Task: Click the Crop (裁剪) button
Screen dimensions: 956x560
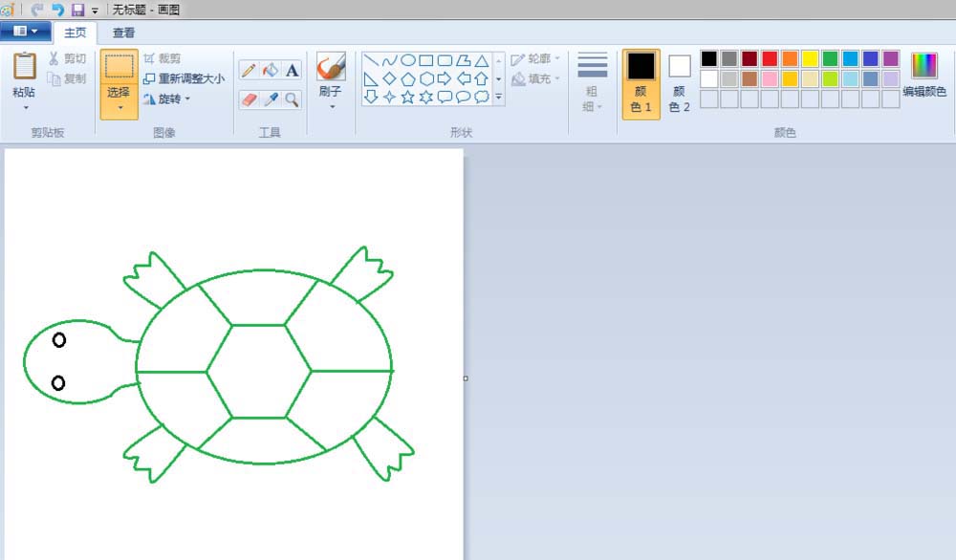Action: click(x=163, y=58)
